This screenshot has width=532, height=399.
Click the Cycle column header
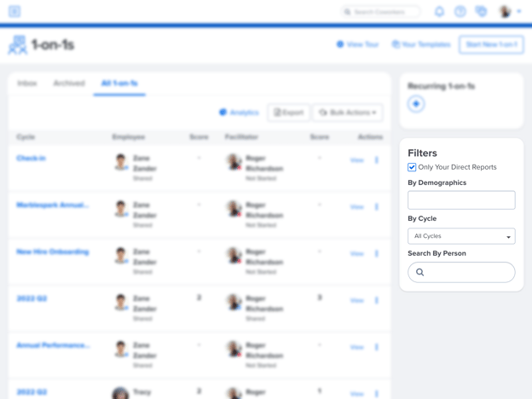coord(26,137)
